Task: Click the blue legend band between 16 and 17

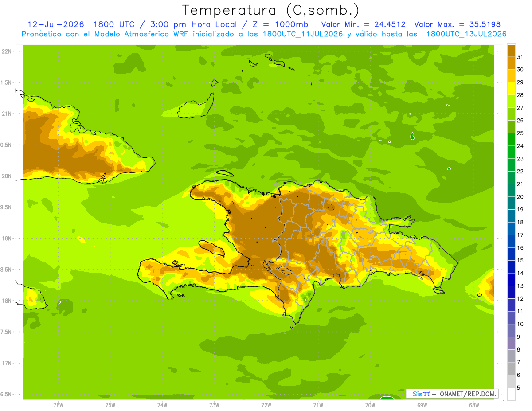Action: (511, 241)
